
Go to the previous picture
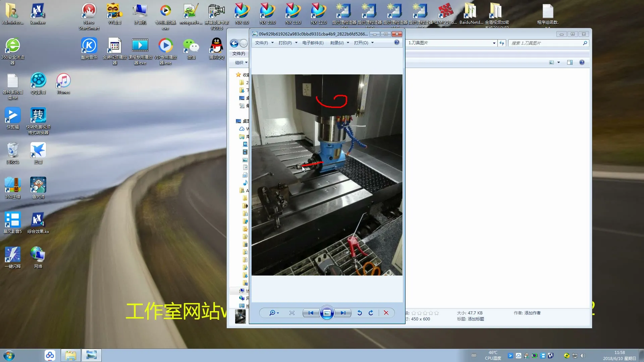(x=311, y=313)
